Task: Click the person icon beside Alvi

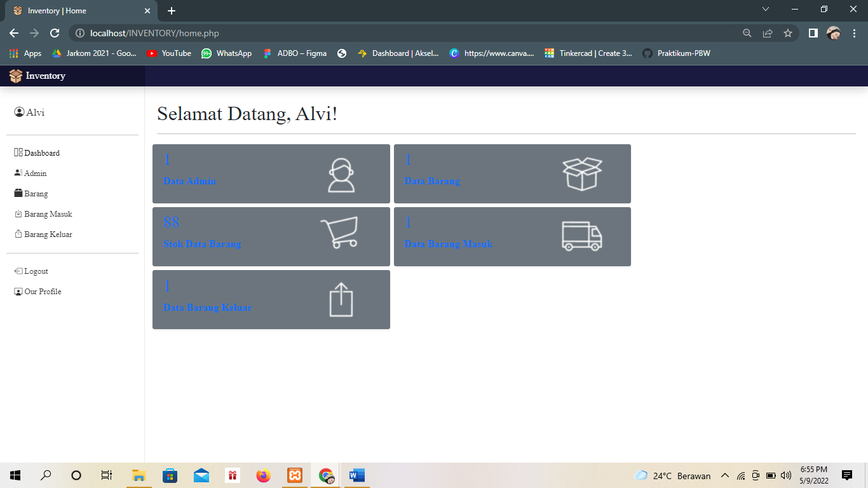Action: click(18, 112)
